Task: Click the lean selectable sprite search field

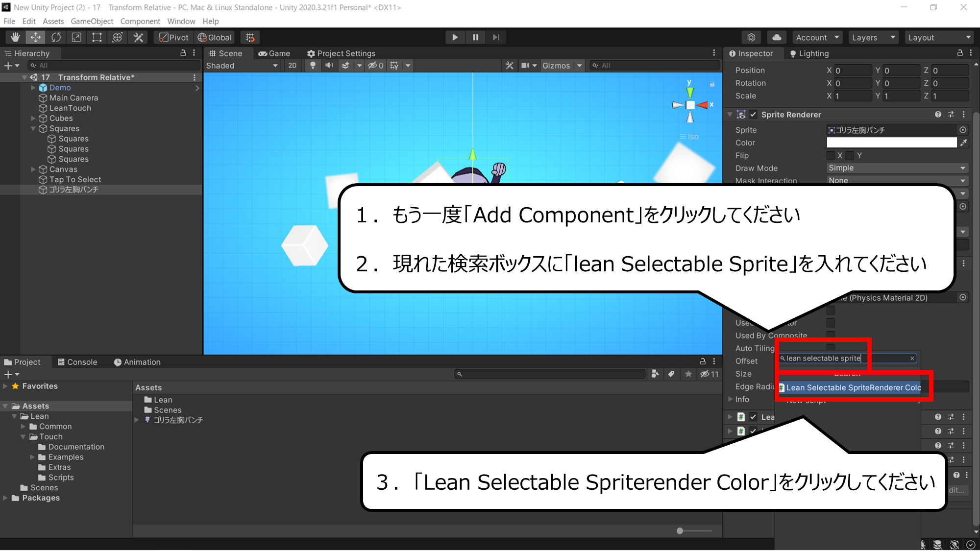Action: coord(848,359)
